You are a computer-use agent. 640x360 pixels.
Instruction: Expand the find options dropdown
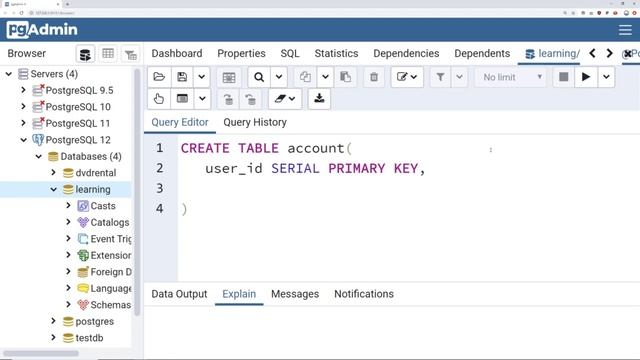pos(279,77)
